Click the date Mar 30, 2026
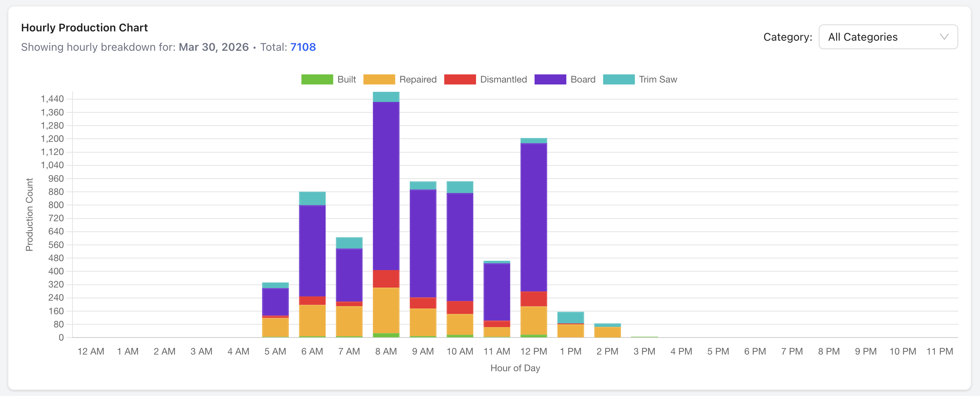Viewport: 980px width, 396px height. tap(214, 47)
